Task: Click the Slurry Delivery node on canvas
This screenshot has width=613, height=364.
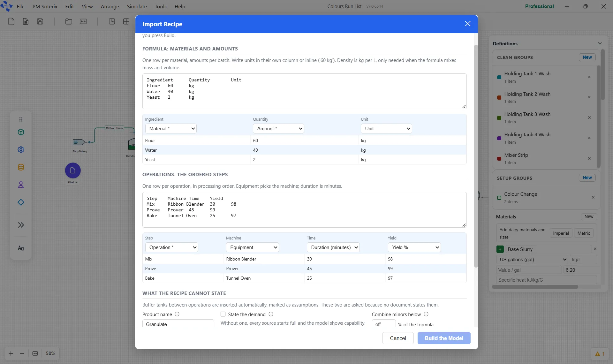Action: [79, 142]
